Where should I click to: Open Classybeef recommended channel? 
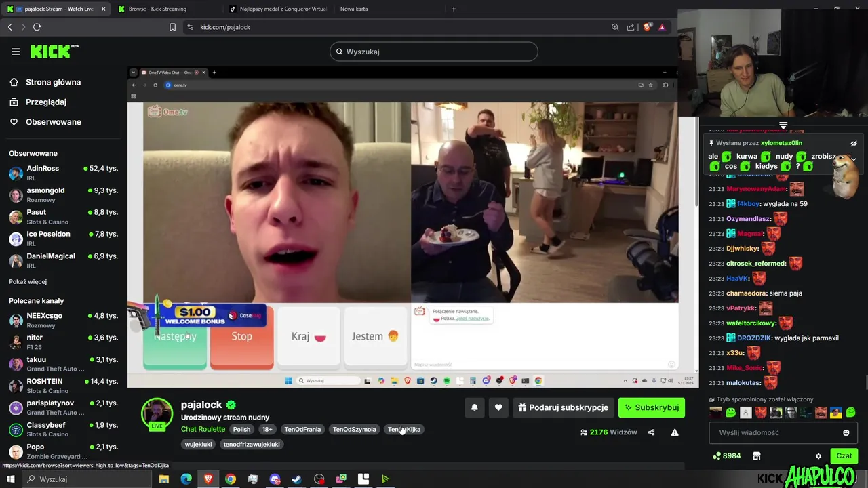pos(64,429)
